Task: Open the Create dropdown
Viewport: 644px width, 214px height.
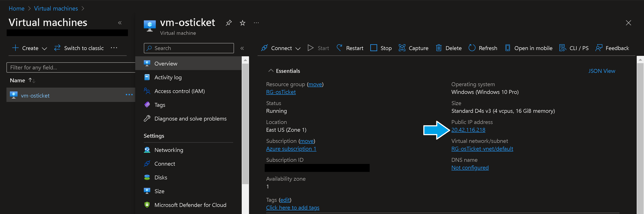Action: pyautogui.click(x=30, y=48)
